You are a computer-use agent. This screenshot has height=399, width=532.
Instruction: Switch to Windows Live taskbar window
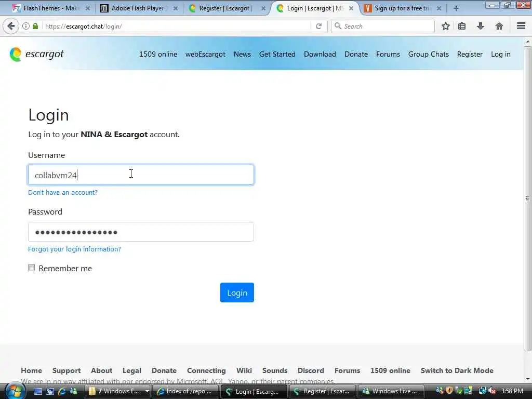coord(391,391)
